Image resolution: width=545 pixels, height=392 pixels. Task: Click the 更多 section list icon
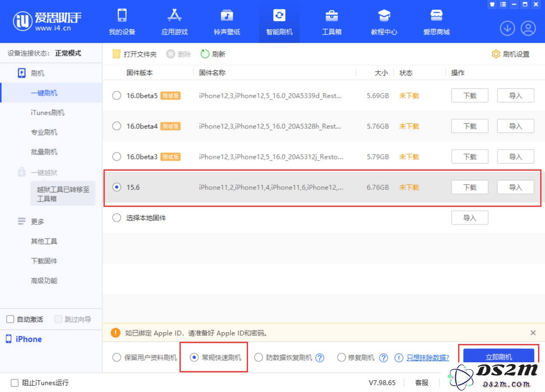22,221
